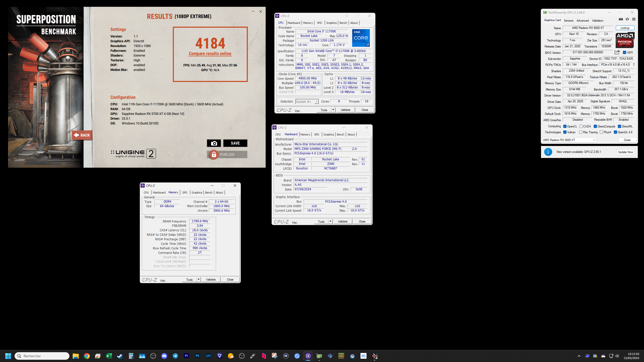The height and width of the screenshot is (362, 644).
Task: Click the BIOS Version field in GPU-Z
Action: point(588,52)
